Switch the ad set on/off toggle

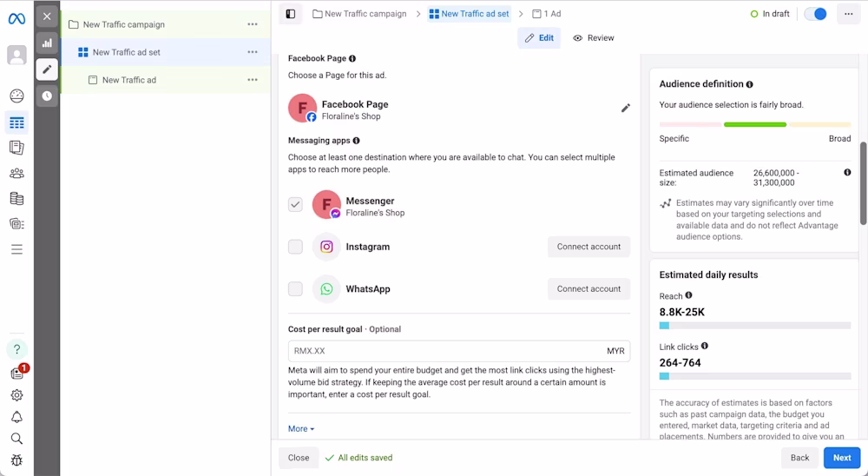point(815,14)
